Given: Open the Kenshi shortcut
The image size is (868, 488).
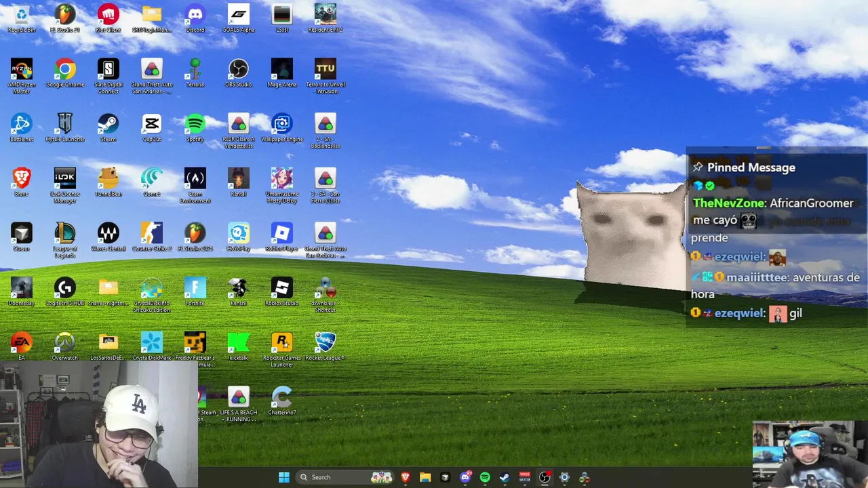Looking at the screenshot, I should (239, 291).
